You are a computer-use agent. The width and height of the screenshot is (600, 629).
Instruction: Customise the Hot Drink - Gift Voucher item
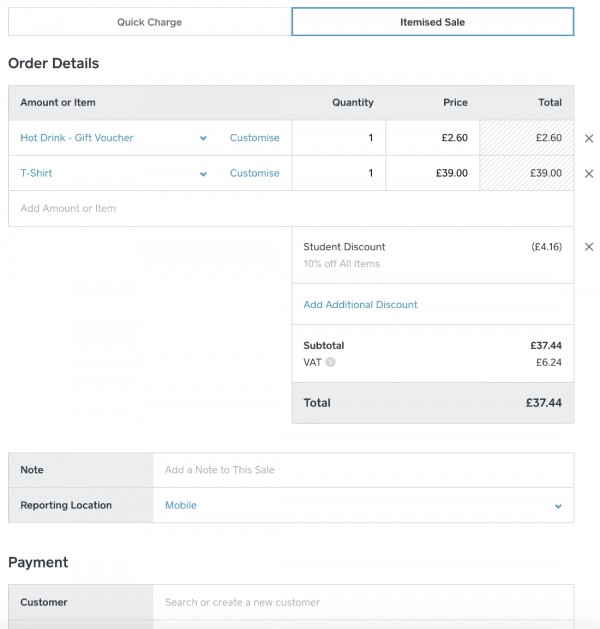tap(255, 138)
